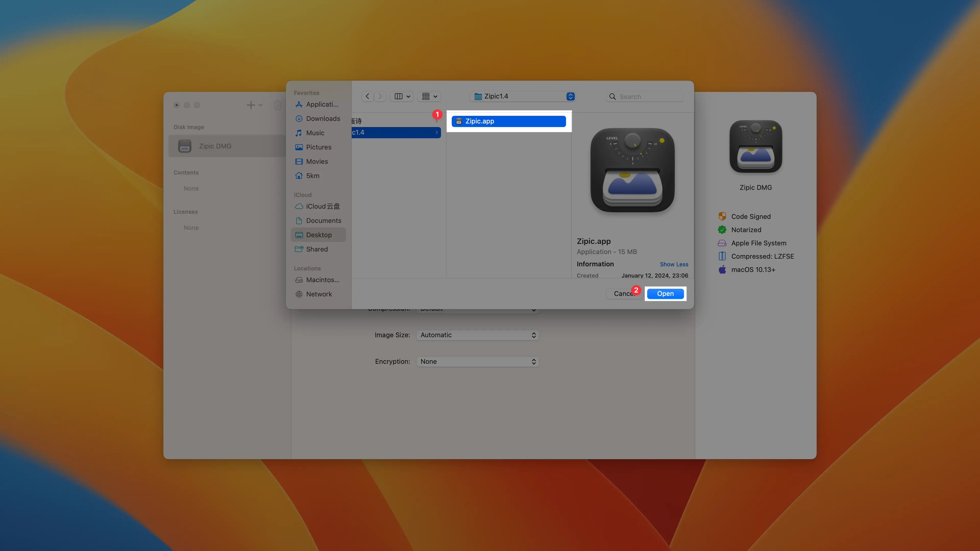Open the Movies sidebar folder
Screen dimensions: 980x551
point(318,161)
